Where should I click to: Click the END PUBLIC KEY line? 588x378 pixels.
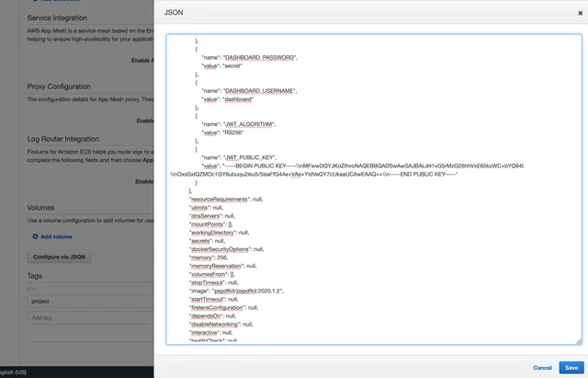pyautogui.click(x=314, y=174)
